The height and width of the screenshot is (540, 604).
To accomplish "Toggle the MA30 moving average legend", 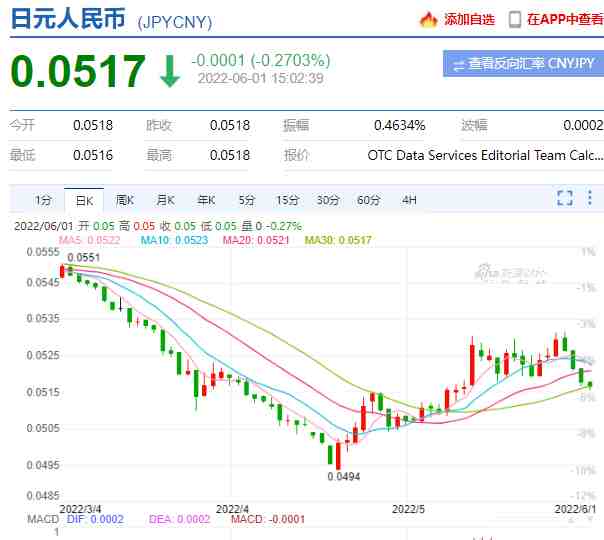I will click(x=338, y=240).
